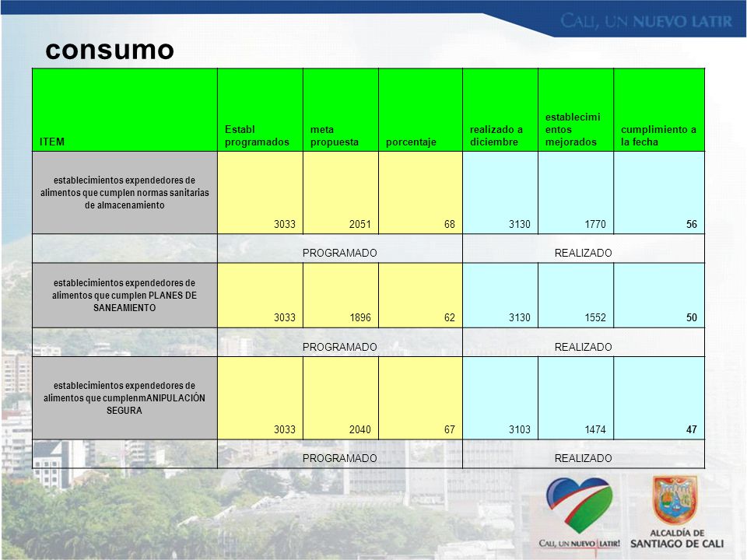This screenshot has width=747, height=560.
Task: Click 3033 in the PLANES DE SANEAMIENTO row
Action: pyautogui.click(x=285, y=317)
